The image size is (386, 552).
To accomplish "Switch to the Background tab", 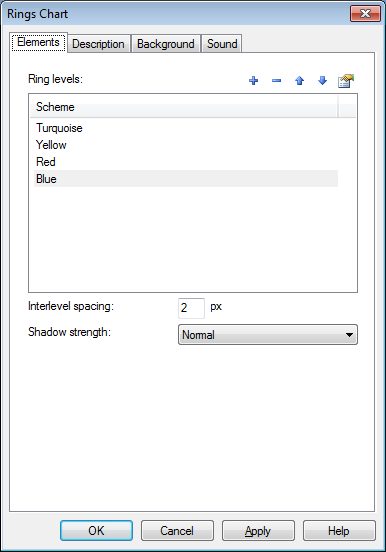I will click(166, 44).
